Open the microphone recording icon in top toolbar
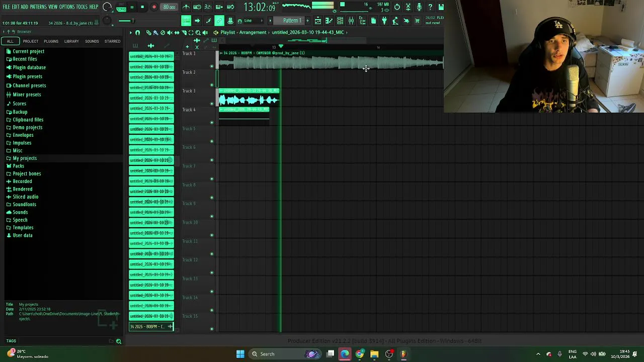The width and height of the screenshot is (644, 362). tap(419, 7)
